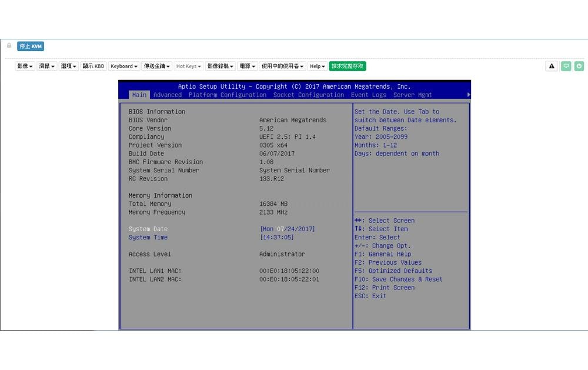Open the 影像錄製 dropdown
The height and width of the screenshot is (370, 588).
point(220,66)
